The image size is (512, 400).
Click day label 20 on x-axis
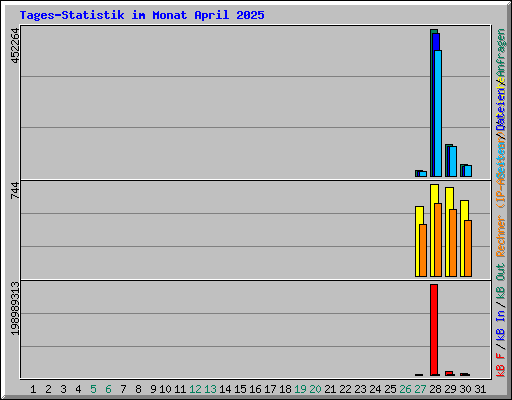click(x=315, y=389)
